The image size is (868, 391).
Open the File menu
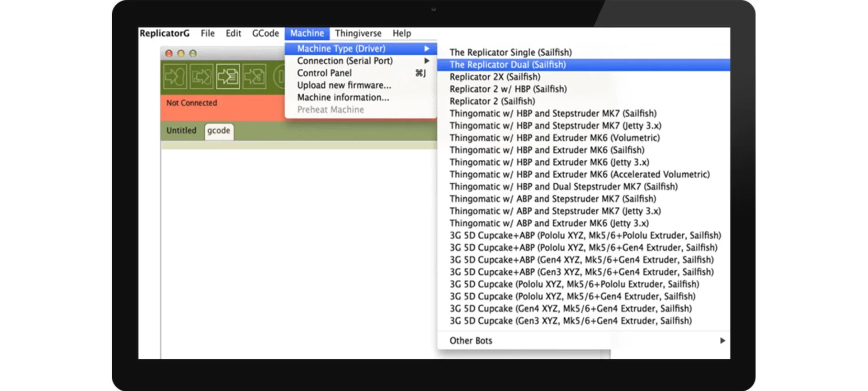tap(208, 33)
